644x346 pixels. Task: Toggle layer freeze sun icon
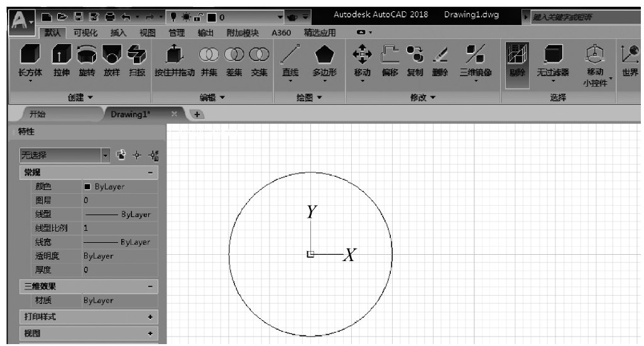coord(186,17)
